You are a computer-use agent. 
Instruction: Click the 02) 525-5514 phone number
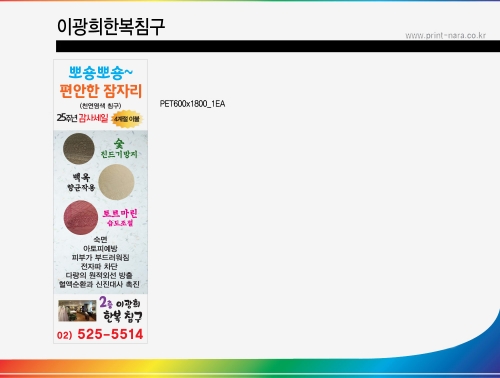(100, 334)
